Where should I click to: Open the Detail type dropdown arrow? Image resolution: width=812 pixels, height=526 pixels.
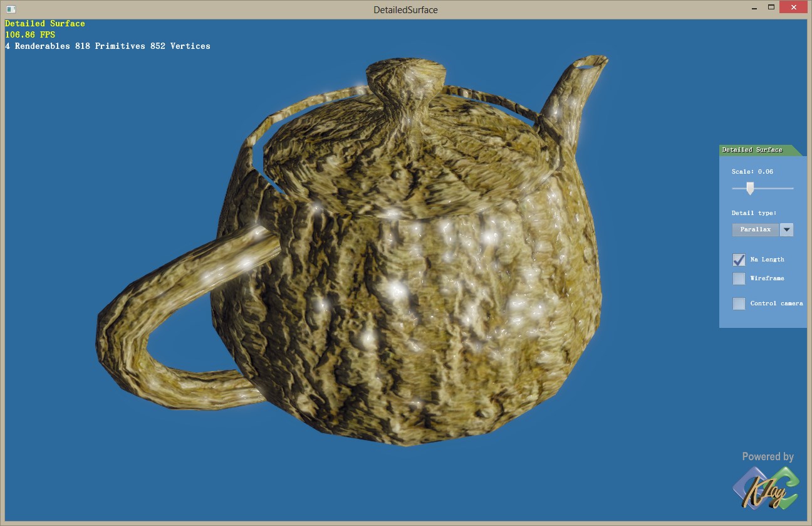787,230
